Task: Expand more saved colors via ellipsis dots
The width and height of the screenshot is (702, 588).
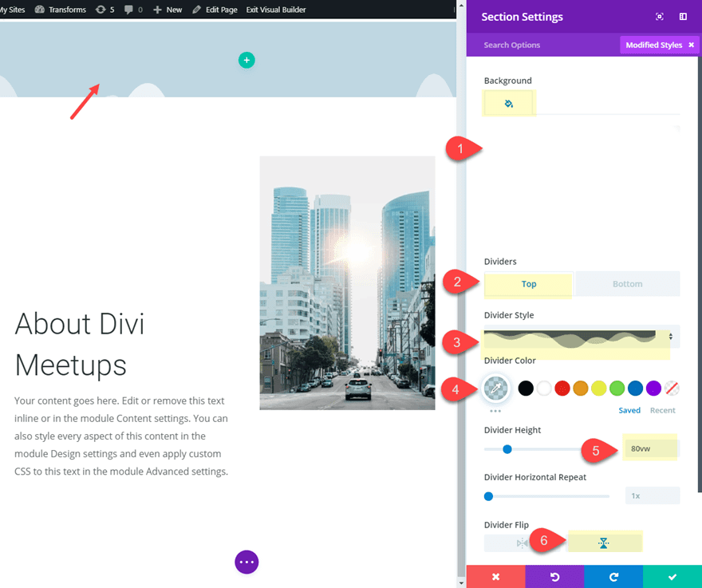Action: pos(495,408)
